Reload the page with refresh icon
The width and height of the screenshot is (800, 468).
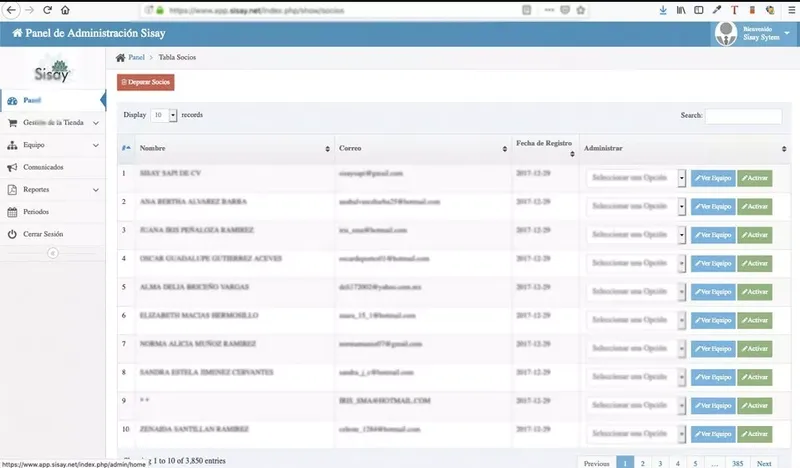point(47,10)
